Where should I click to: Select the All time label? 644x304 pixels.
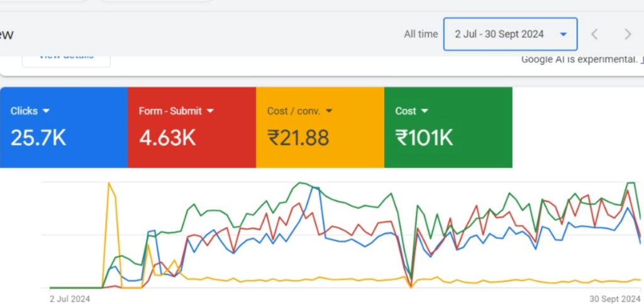[420, 34]
